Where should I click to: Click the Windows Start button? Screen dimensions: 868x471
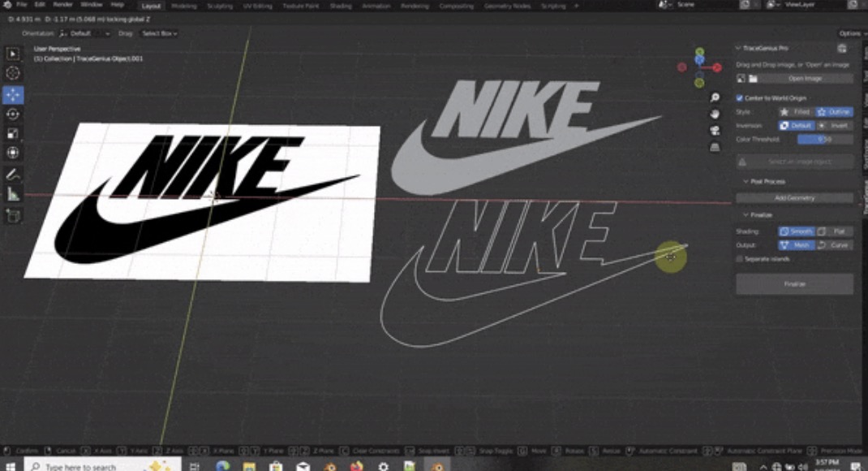10,466
